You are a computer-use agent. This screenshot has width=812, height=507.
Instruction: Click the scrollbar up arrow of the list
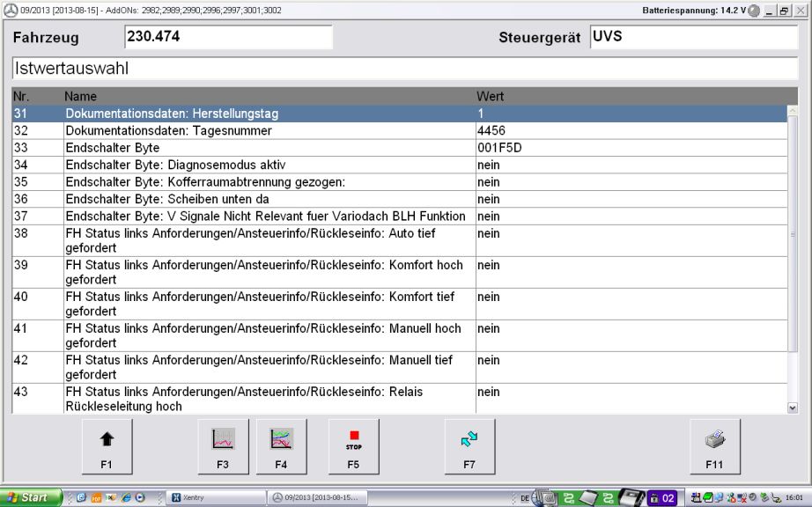pos(793,111)
